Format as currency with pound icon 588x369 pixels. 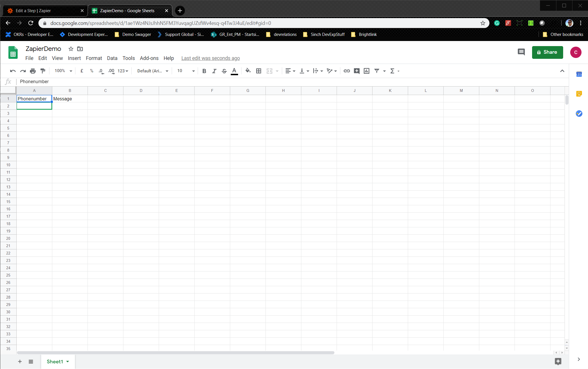(x=82, y=71)
